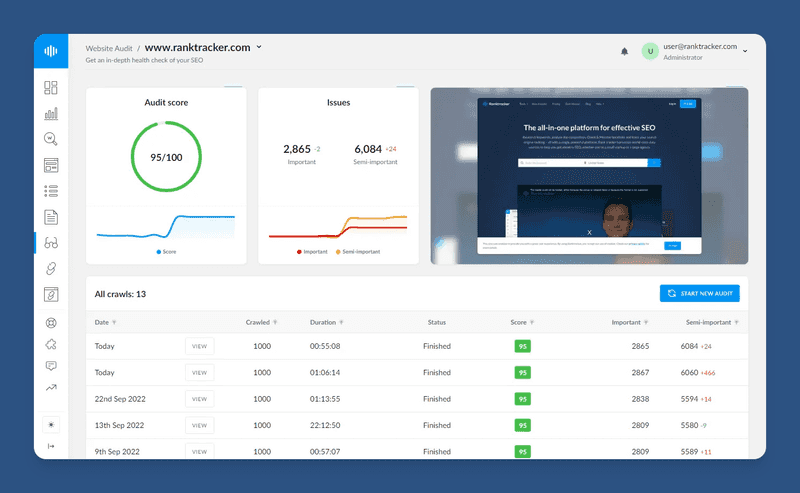The image size is (800, 493).
Task: Sort table by Crawled column
Action: pyautogui.click(x=261, y=323)
